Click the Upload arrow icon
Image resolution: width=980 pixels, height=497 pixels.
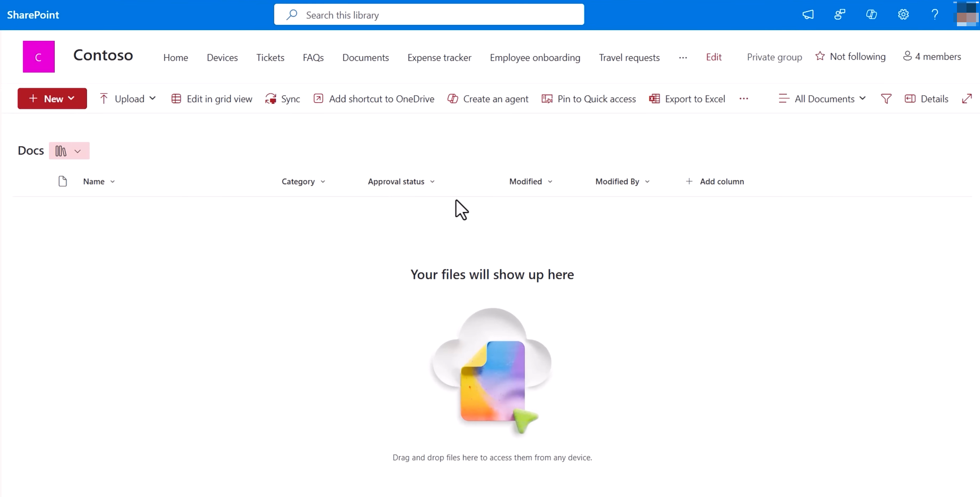pos(104,99)
